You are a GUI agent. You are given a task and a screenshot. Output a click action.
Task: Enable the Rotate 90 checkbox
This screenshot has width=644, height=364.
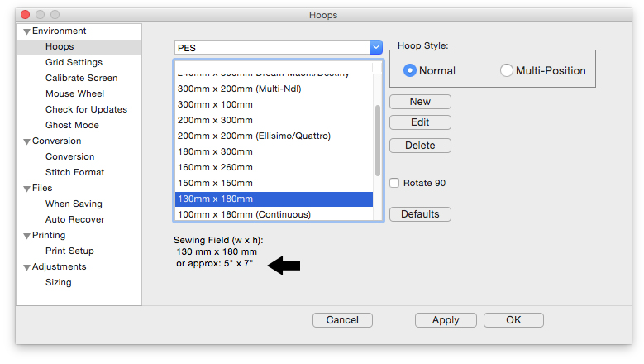click(x=395, y=183)
